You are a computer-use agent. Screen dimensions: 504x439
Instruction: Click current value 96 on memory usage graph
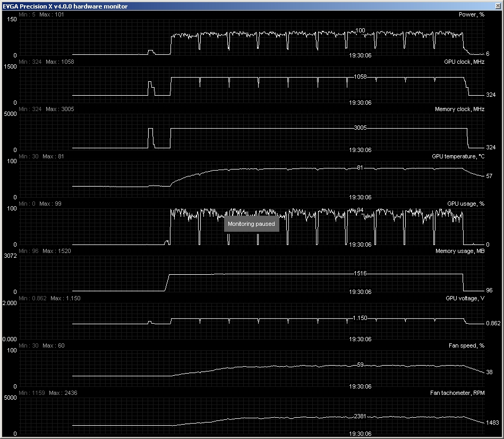pos(489,290)
